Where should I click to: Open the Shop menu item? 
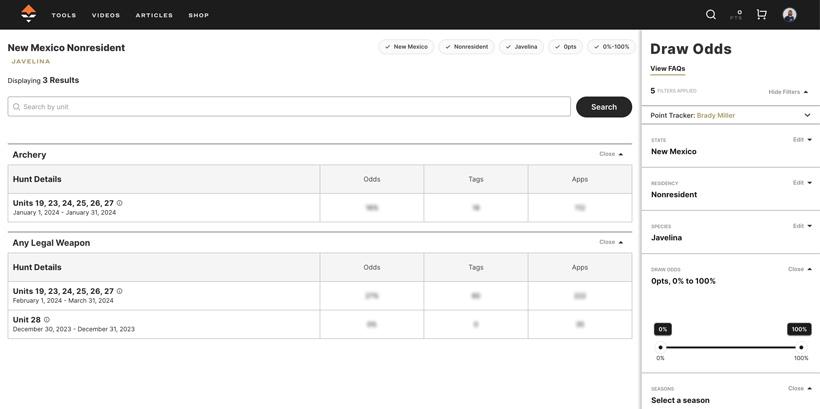click(198, 15)
